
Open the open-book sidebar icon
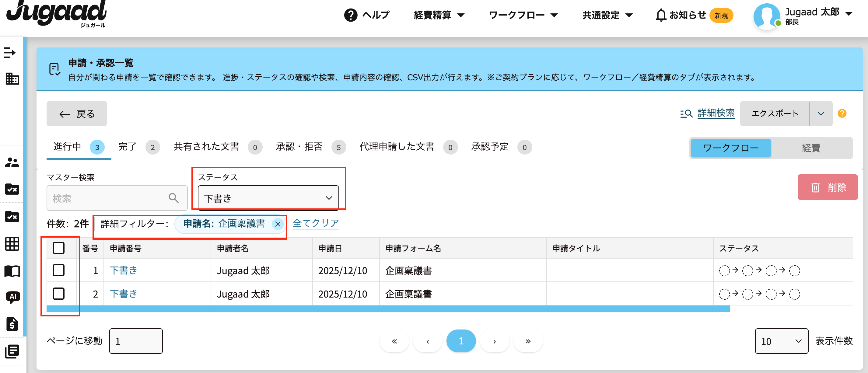(x=12, y=271)
